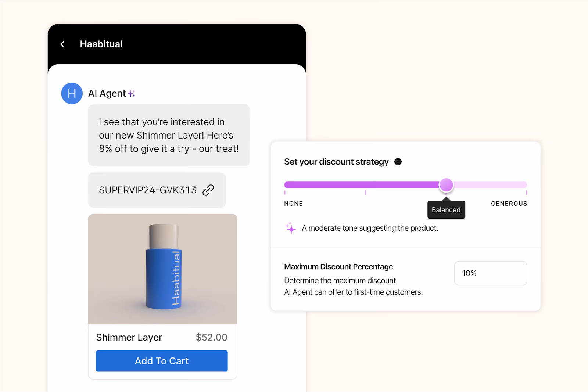Click the Shimmer Layer product title
588x392 pixels.
[x=129, y=337]
